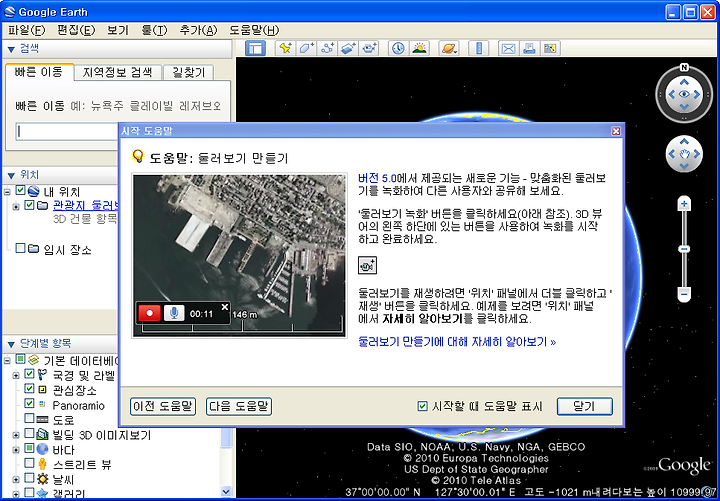720x501 pixels.
Task: Collapse the 내 위치 tree node
Action: 7,192
